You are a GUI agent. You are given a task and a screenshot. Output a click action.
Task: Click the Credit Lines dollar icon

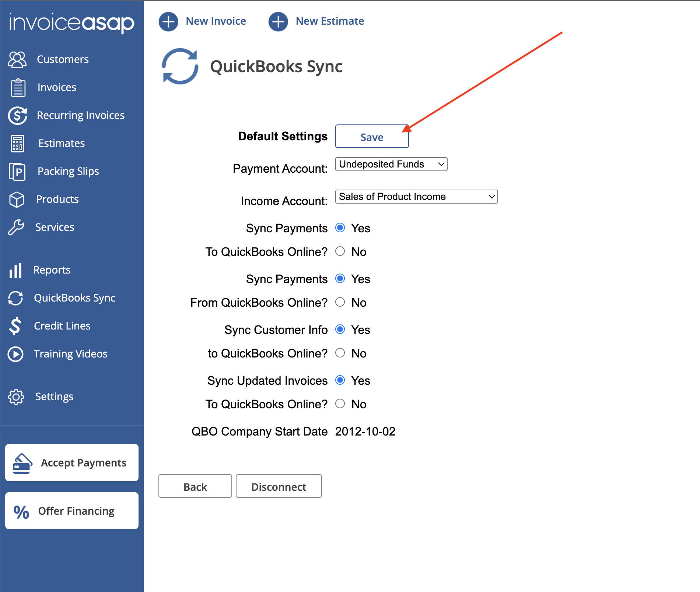(x=15, y=326)
